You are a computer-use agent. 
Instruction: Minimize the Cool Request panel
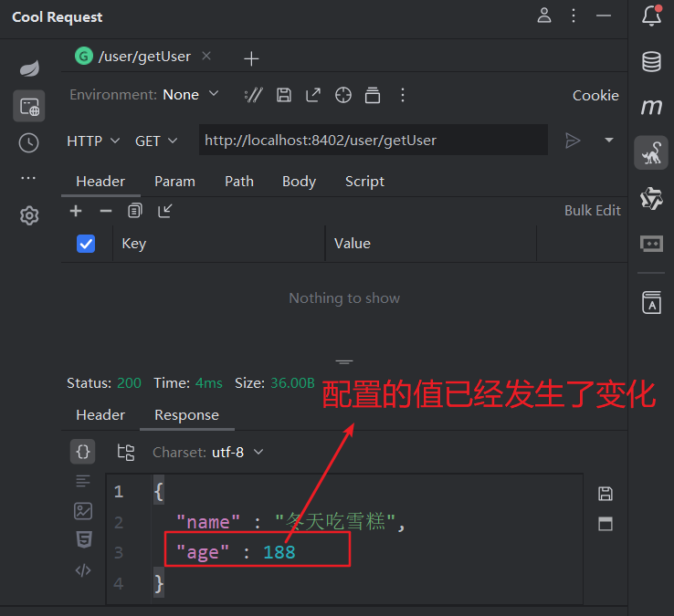[603, 16]
